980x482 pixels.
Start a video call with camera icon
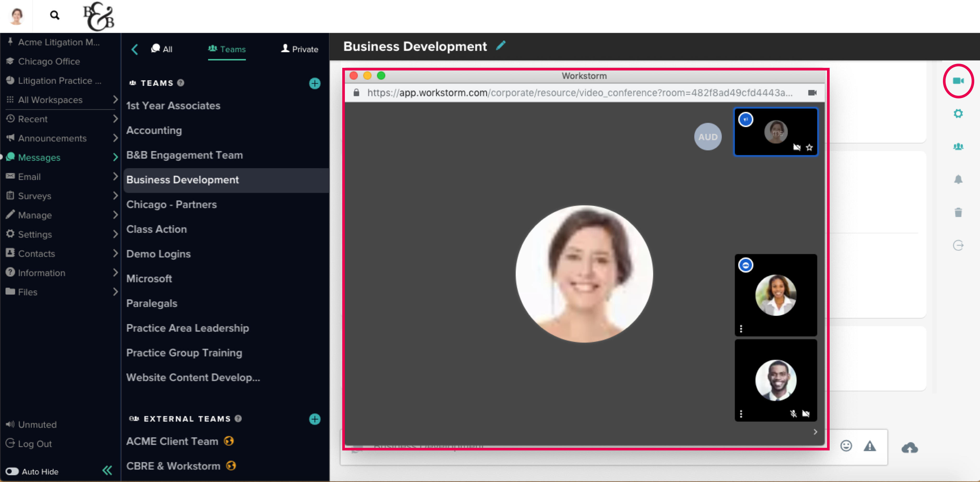point(958,81)
